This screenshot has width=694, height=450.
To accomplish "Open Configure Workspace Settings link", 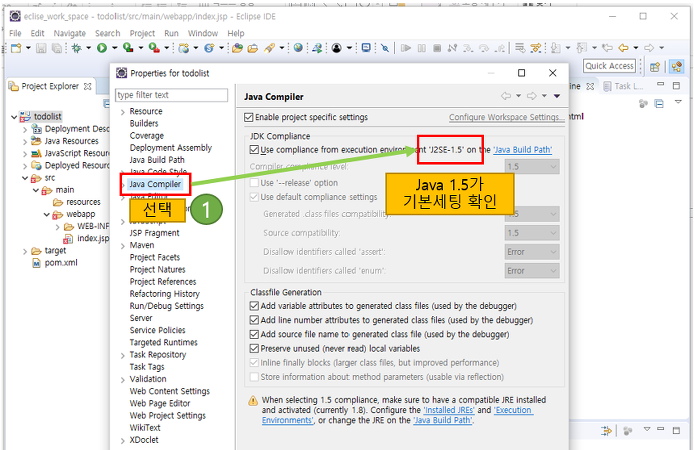I will tap(506, 117).
